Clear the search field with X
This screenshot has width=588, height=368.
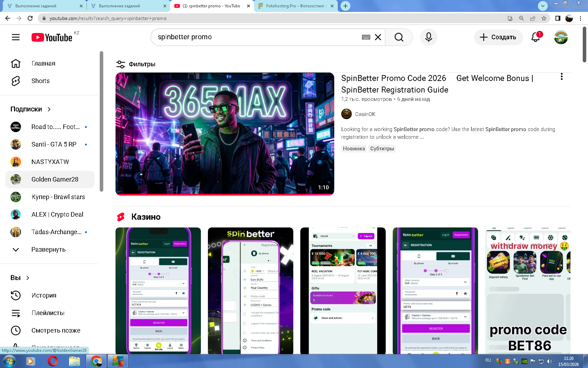(x=378, y=37)
